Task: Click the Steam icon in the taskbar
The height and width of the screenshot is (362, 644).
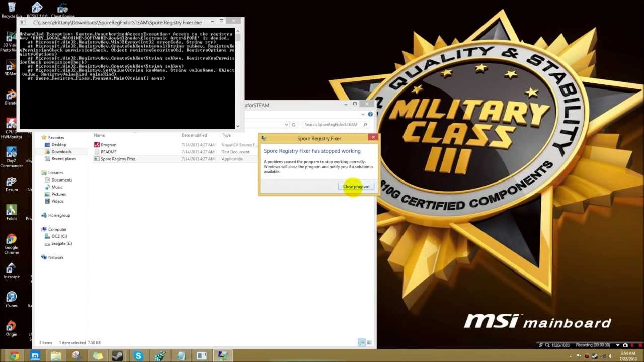Action: pos(117,356)
